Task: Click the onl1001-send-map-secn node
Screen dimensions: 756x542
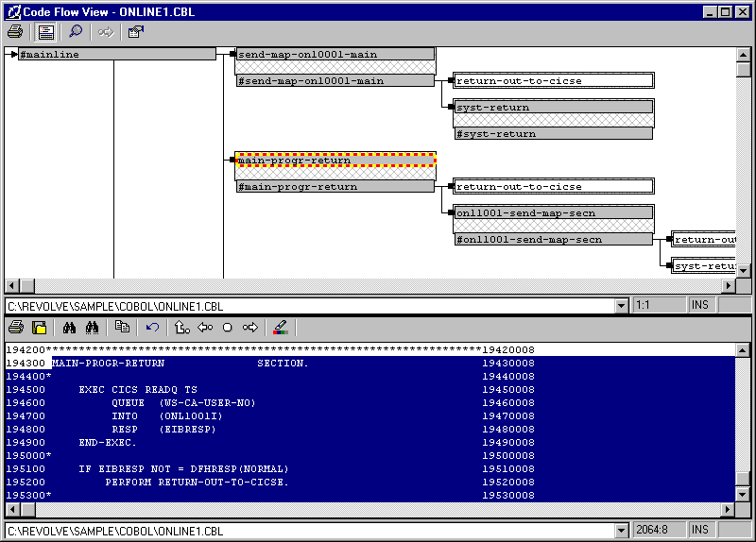Action: pos(553,212)
